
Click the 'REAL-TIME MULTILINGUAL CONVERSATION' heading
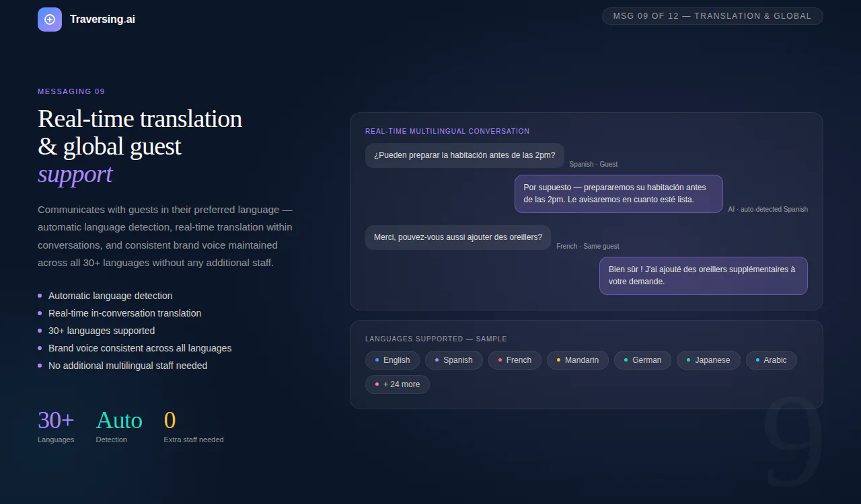coord(447,132)
